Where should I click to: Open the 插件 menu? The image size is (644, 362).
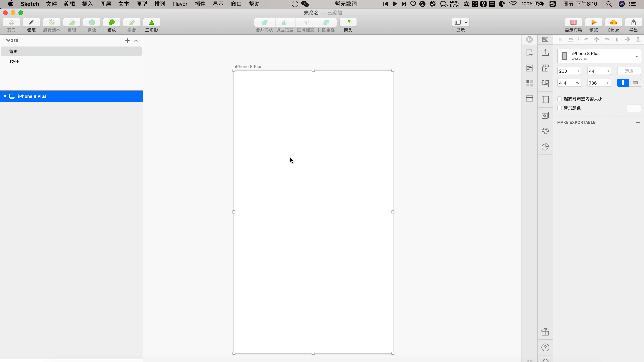click(200, 4)
